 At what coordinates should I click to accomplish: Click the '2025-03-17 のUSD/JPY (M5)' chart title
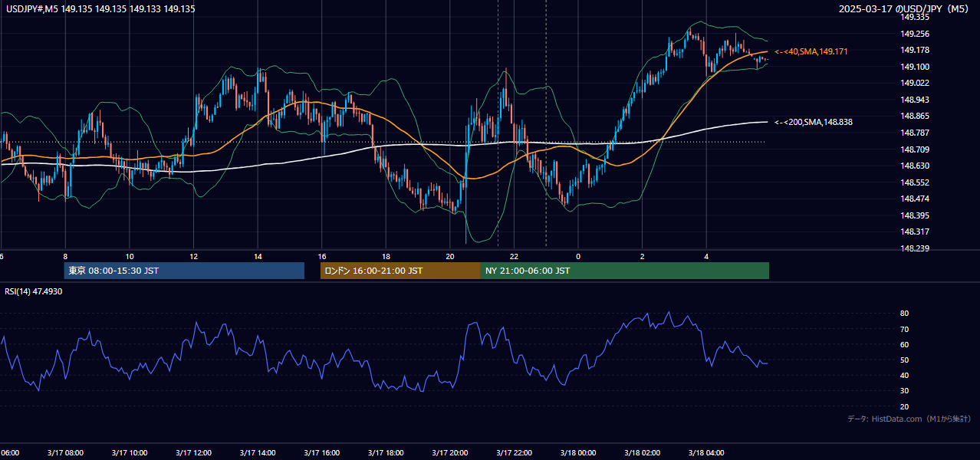(905, 9)
